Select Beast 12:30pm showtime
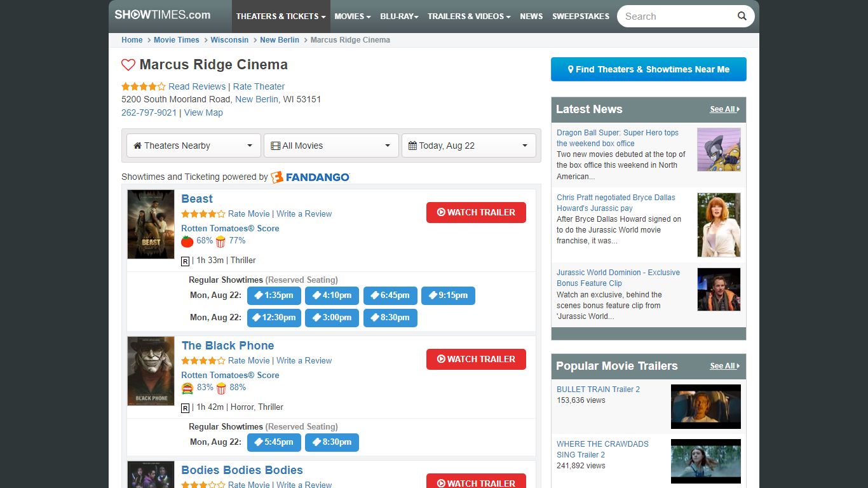The image size is (868, 488). (274, 318)
